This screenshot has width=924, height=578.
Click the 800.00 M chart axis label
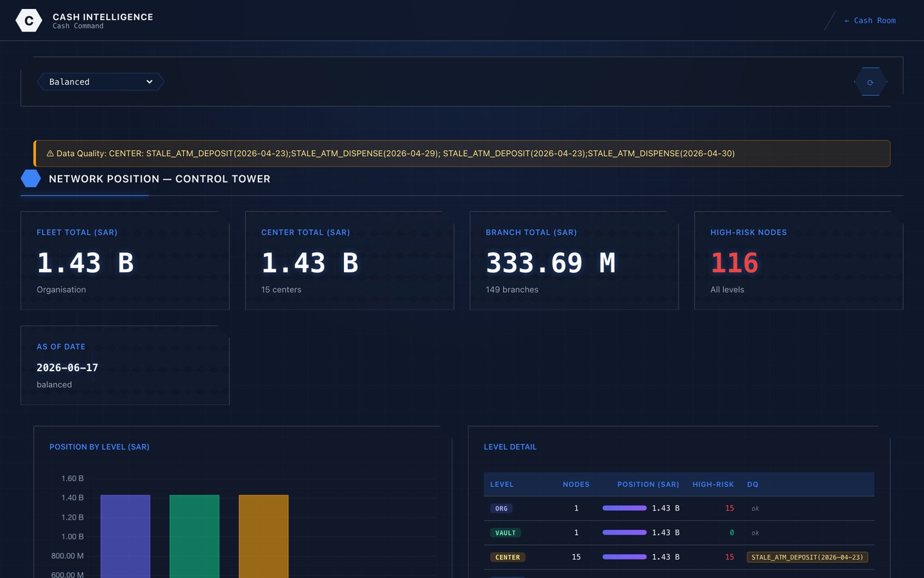pos(67,556)
